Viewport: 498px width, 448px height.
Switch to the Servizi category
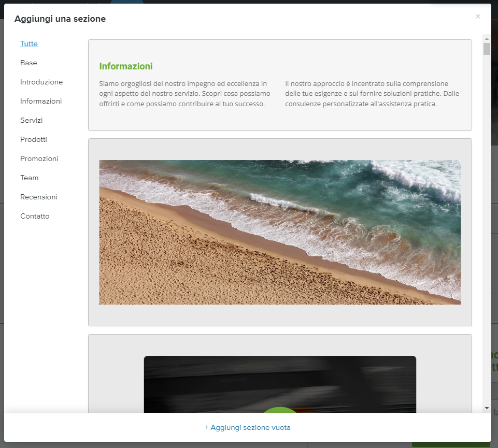[31, 120]
